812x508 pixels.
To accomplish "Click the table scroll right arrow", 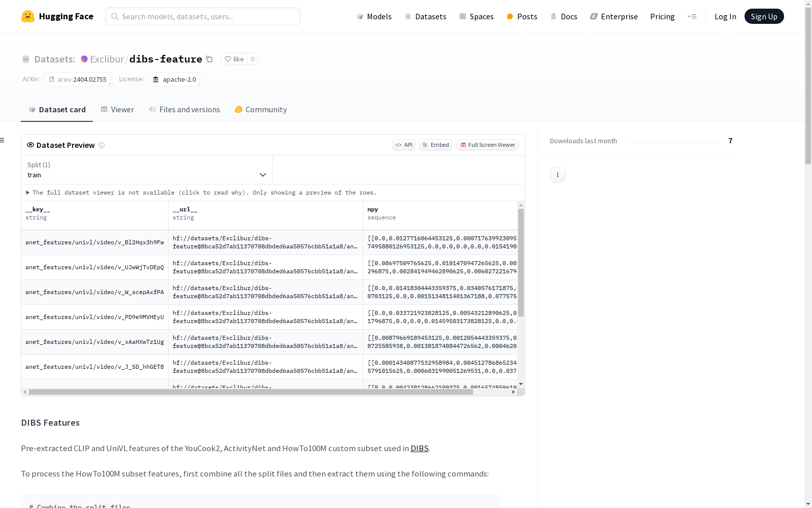I will tap(514, 392).
